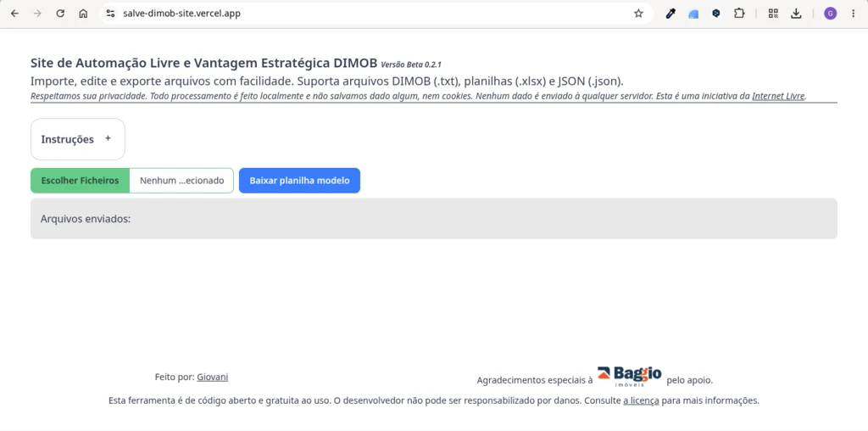Reload the page with the refresh icon
The image size is (868, 431).
click(60, 14)
